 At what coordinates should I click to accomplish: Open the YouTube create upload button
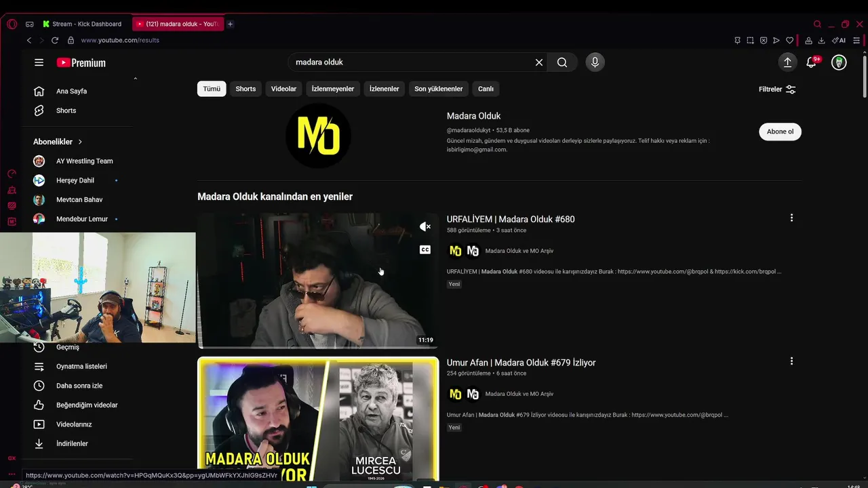click(787, 62)
